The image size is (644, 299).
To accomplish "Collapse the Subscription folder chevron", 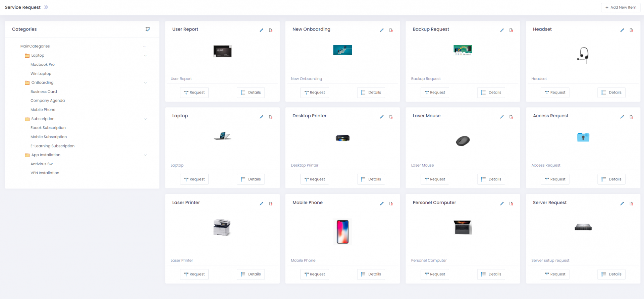I will pyautogui.click(x=145, y=119).
